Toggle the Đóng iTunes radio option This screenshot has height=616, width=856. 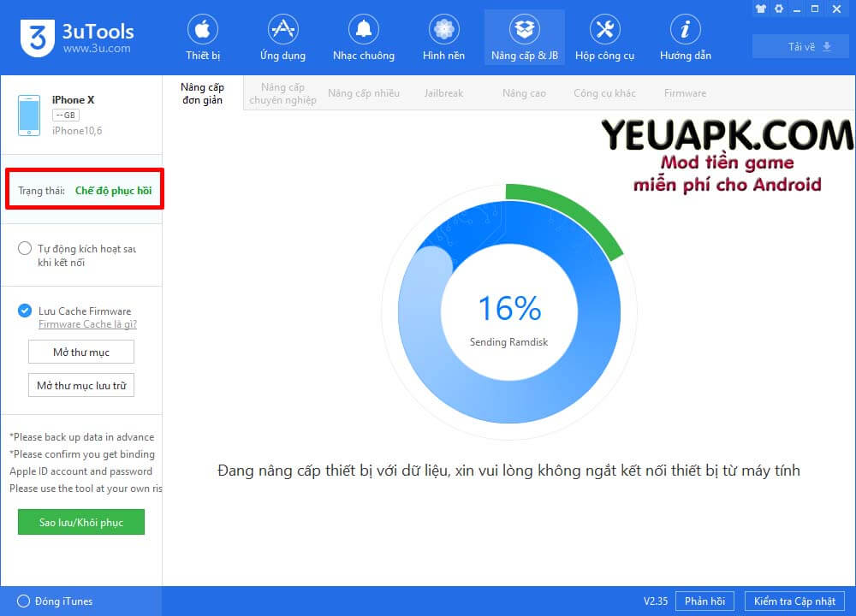pyautogui.click(x=23, y=601)
